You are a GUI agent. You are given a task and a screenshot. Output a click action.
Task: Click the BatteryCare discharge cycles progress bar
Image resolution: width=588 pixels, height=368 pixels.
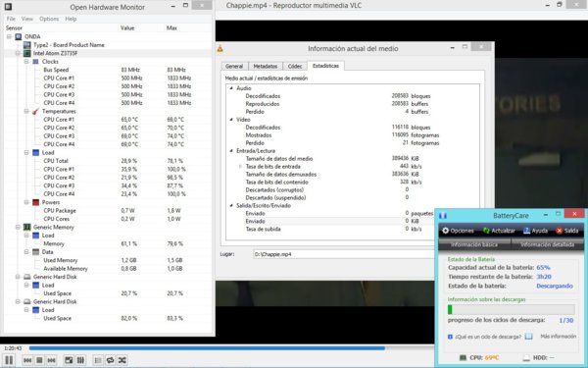click(512, 309)
